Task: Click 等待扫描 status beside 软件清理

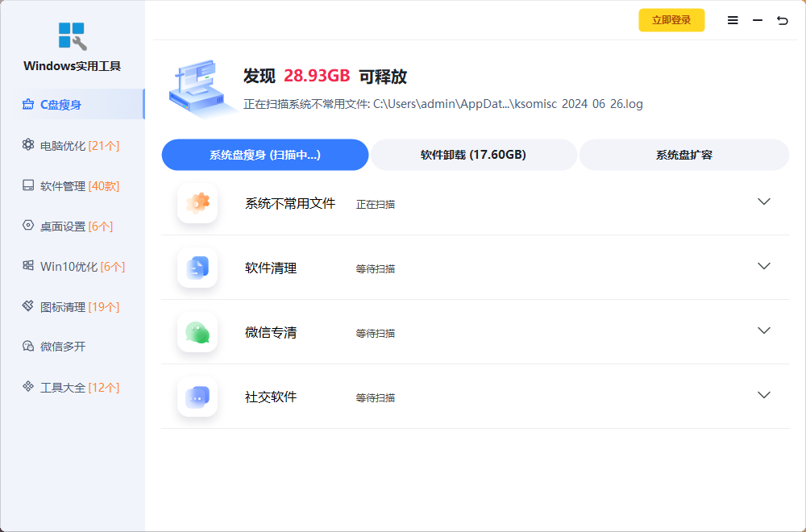Action: pyautogui.click(x=376, y=268)
